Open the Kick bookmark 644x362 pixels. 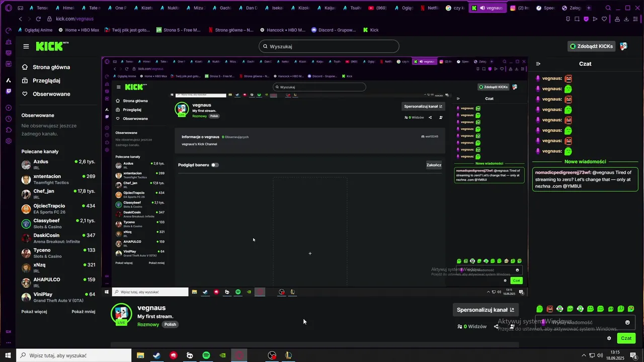pyautogui.click(x=371, y=30)
